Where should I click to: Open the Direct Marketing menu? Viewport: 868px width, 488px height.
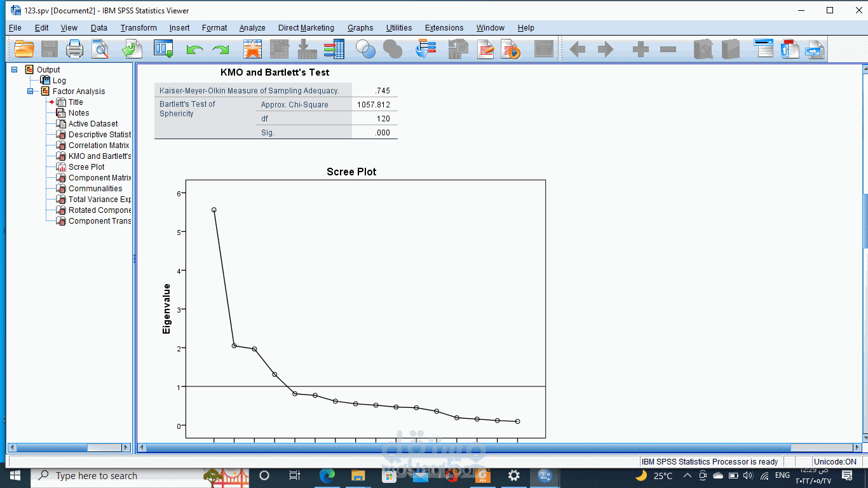[306, 28]
